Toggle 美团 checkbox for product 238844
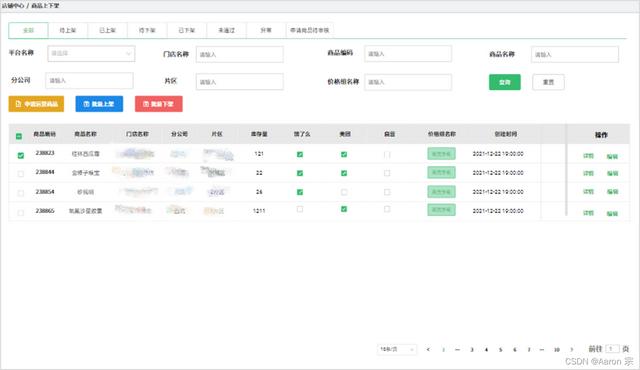 tap(344, 173)
